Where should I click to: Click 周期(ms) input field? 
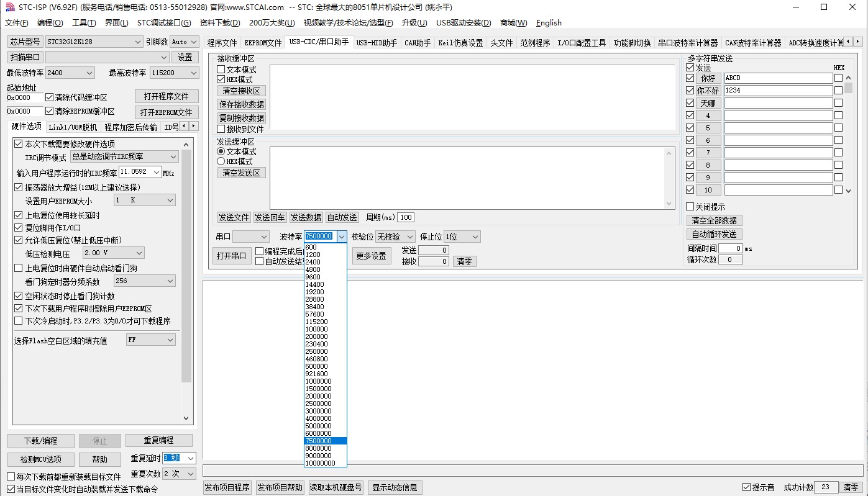click(x=406, y=217)
